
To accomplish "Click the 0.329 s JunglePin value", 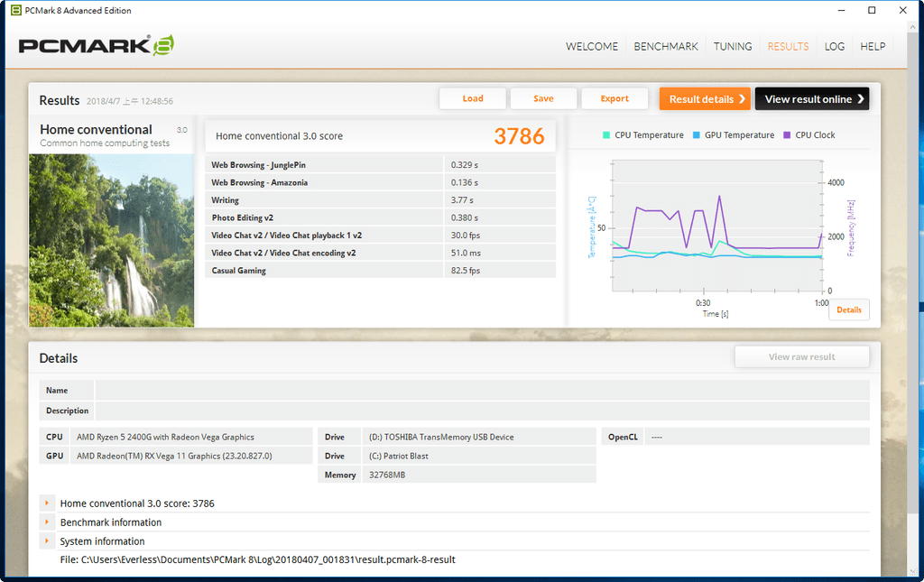I will (x=465, y=165).
